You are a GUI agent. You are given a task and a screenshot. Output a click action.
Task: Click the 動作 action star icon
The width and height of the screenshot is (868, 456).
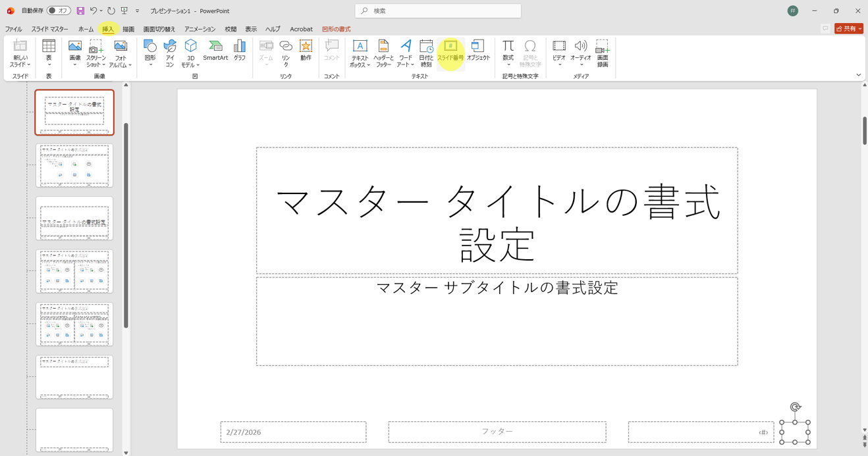(x=306, y=50)
